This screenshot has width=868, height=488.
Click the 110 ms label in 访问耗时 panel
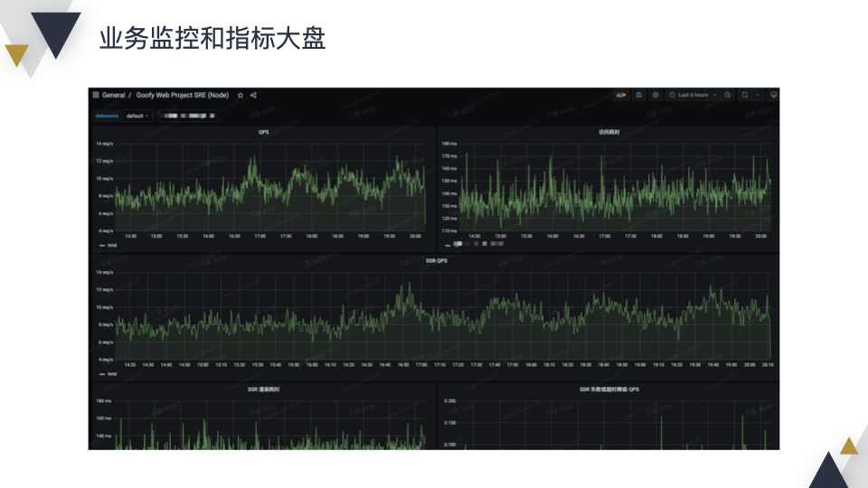449,230
